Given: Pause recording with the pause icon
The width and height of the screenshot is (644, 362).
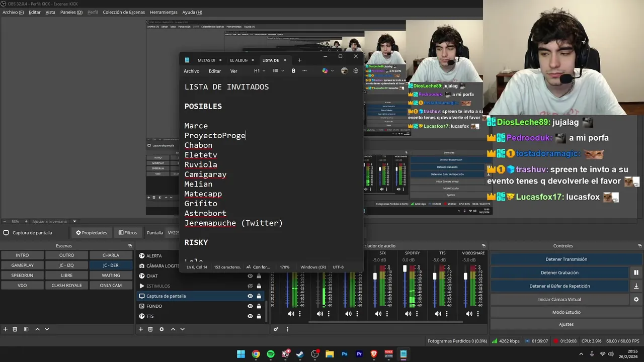Looking at the screenshot, I should click(636, 273).
